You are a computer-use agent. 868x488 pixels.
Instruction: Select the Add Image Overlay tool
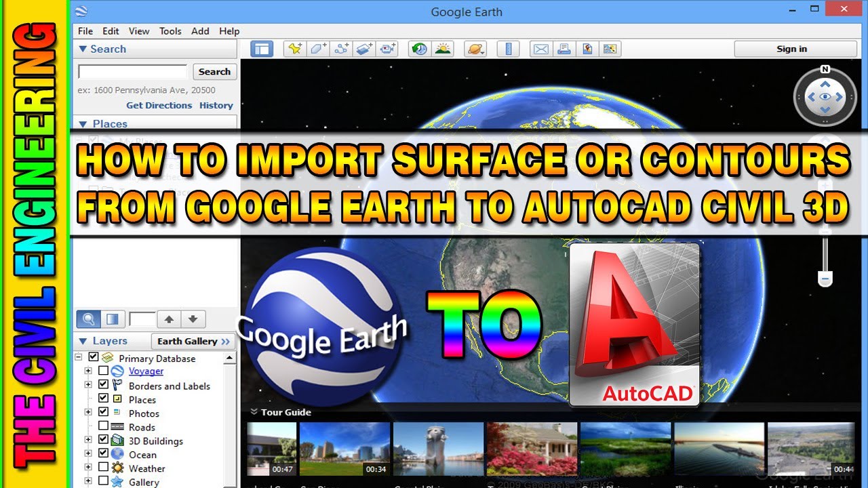tap(364, 49)
